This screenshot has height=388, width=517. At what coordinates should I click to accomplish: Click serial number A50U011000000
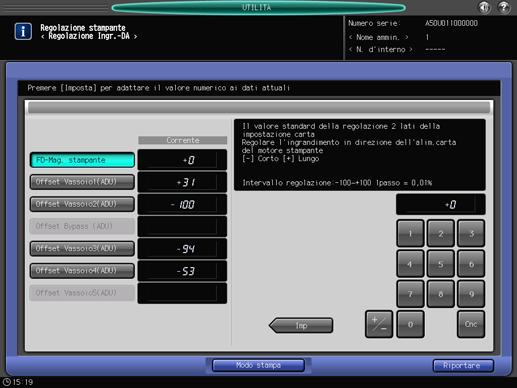451,23
